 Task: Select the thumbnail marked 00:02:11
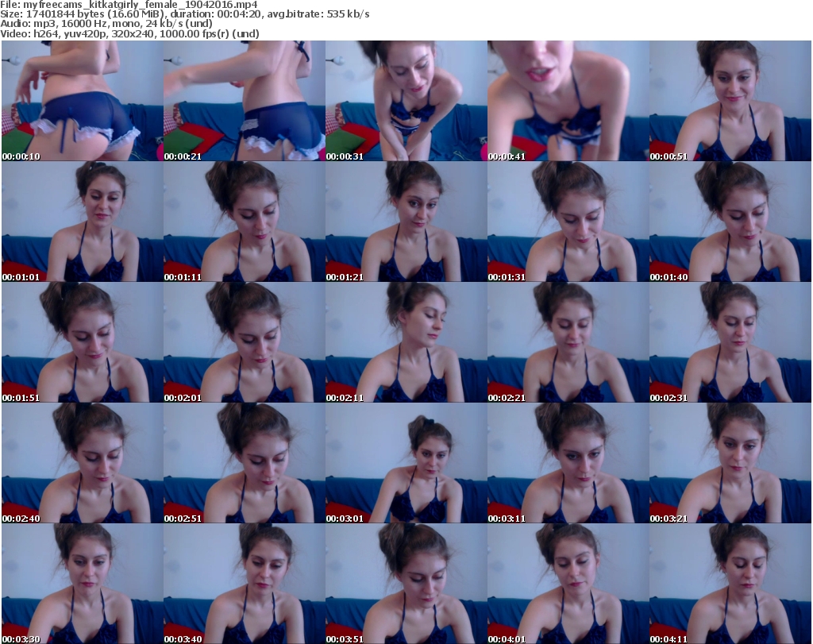406,342
